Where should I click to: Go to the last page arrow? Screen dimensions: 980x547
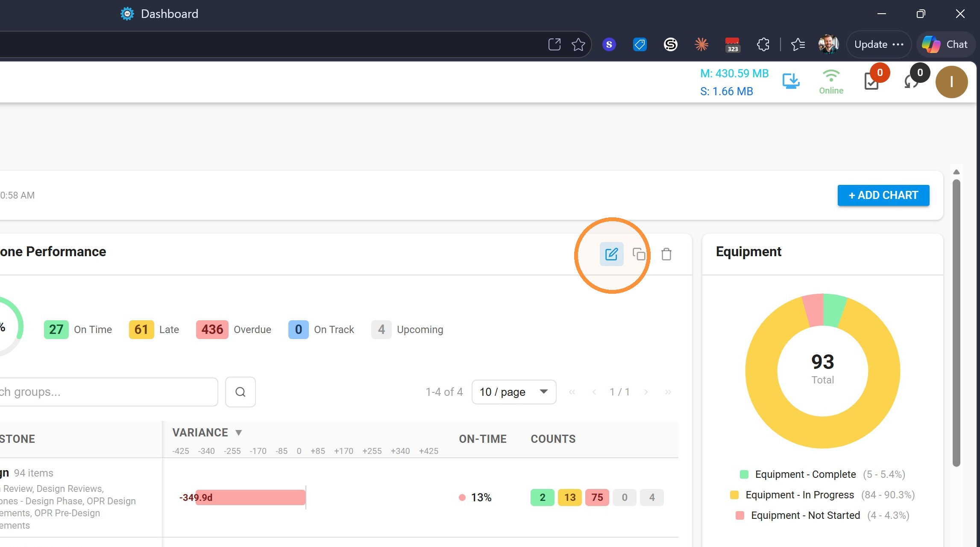668,392
